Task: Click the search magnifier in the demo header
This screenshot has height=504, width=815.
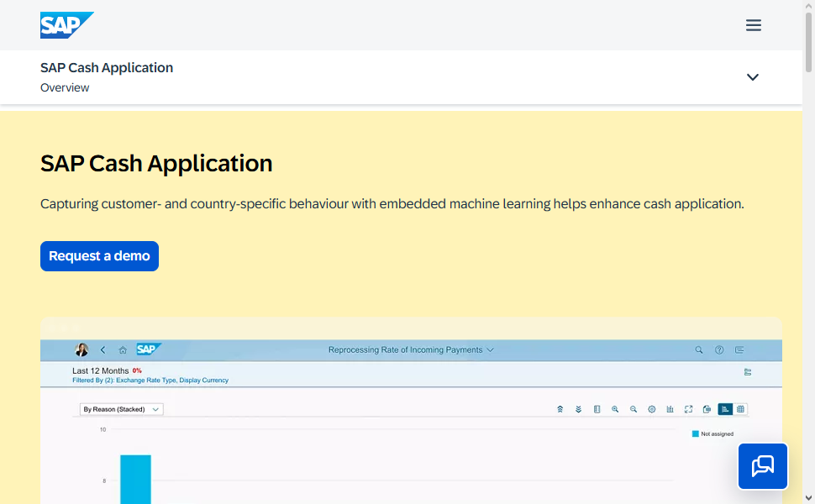Action: tap(698, 349)
